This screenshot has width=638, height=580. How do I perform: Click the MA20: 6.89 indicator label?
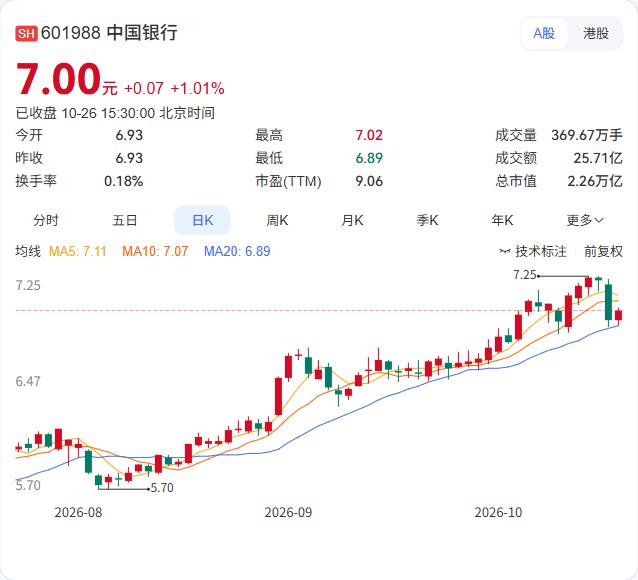[237, 251]
